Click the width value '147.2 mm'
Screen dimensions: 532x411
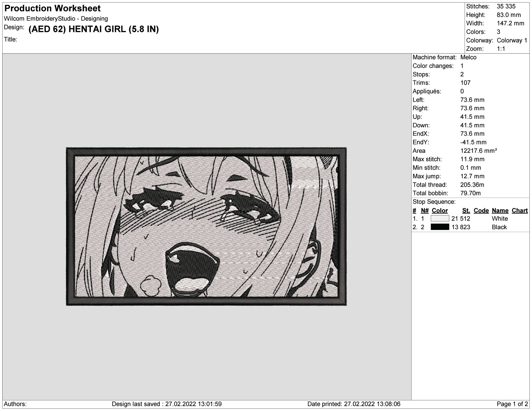point(510,23)
